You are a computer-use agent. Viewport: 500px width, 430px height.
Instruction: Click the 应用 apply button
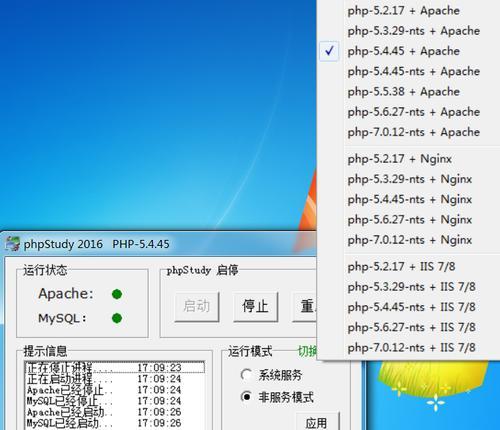pos(317,422)
